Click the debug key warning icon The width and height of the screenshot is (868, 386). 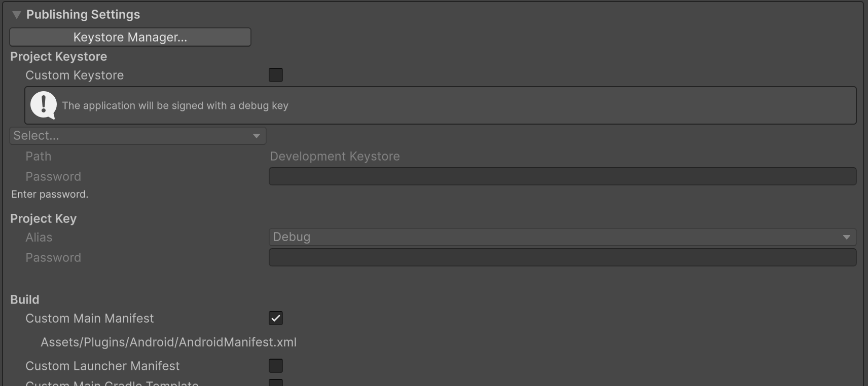coord(44,105)
